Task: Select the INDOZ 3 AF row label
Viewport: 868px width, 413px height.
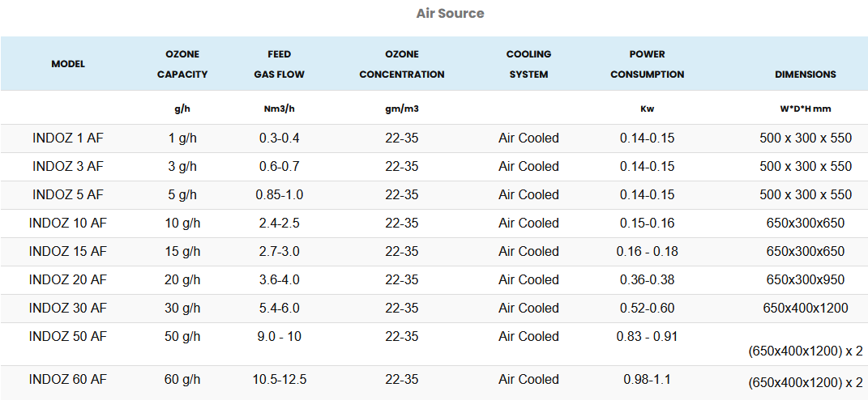Action: pyautogui.click(x=68, y=167)
